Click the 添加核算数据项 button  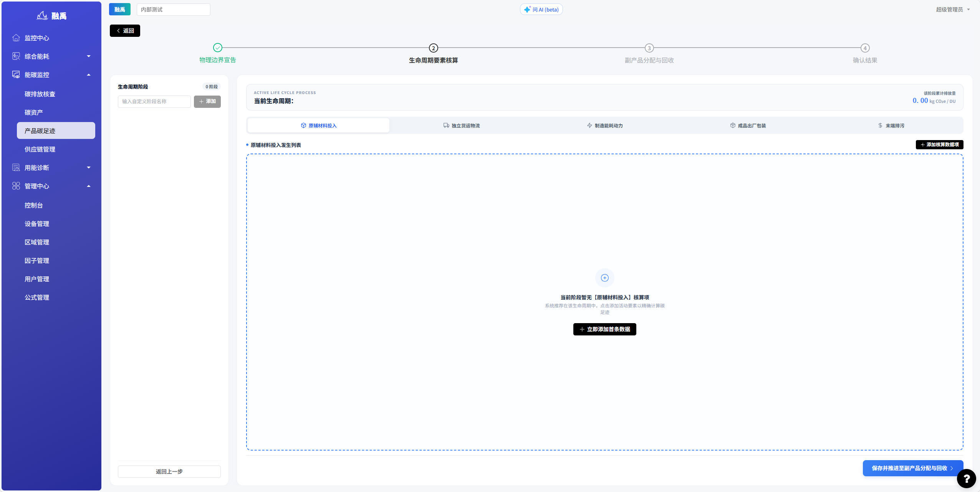pos(939,145)
